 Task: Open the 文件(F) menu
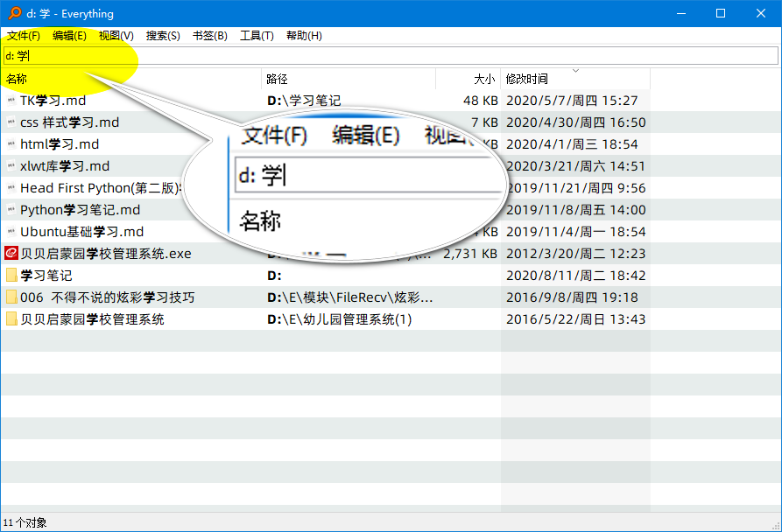[x=22, y=36]
